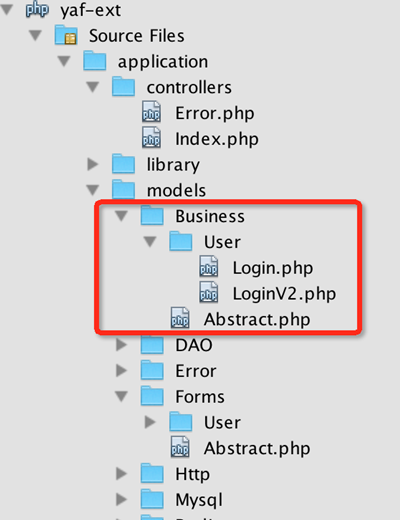Click the Abstract.php icon under Forms

tap(180, 447)
